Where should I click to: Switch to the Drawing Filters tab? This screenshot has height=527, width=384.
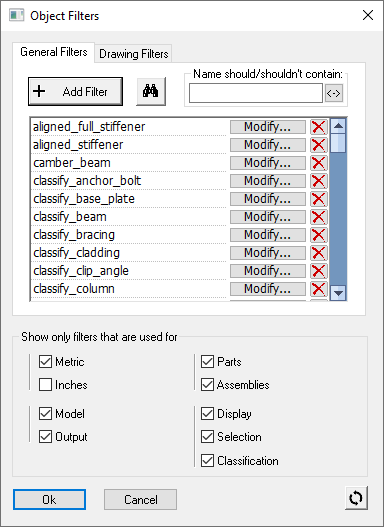[x=134, y=54]
